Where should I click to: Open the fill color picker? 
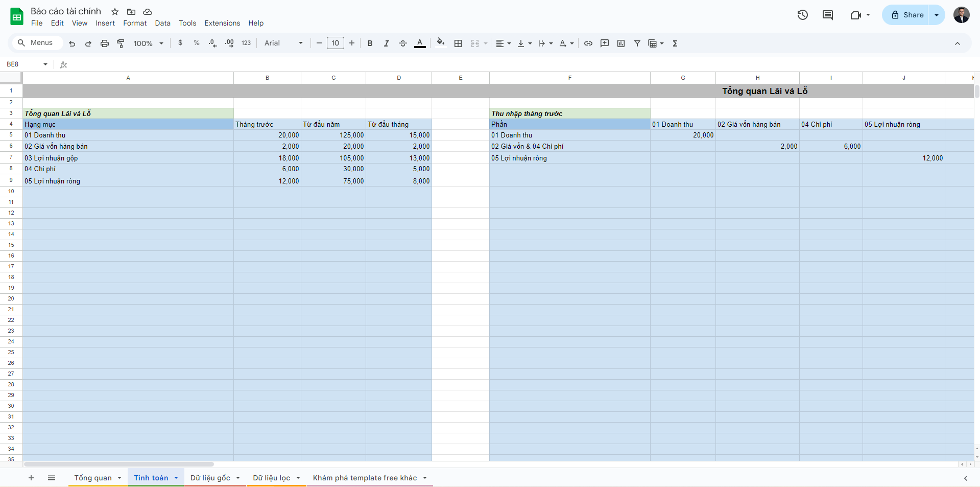pyautogui.click(x=441, y=43)
